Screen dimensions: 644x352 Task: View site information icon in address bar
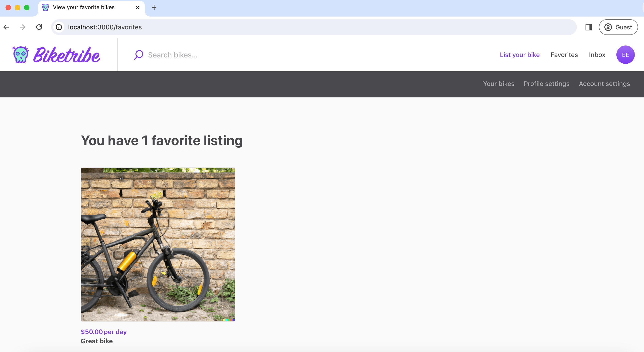(x=59, y=27)
